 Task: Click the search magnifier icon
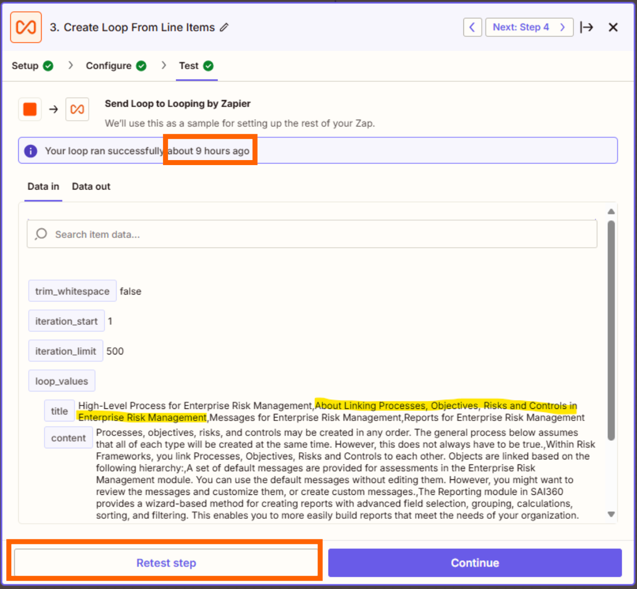click(41, 234)
